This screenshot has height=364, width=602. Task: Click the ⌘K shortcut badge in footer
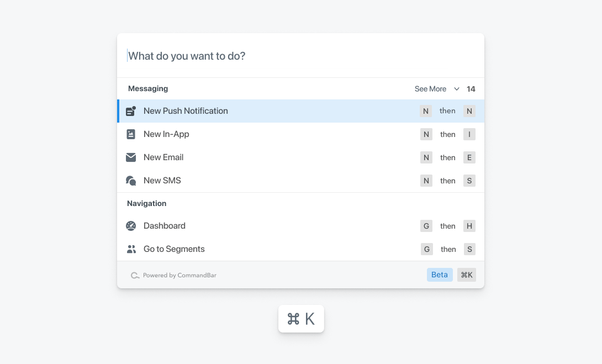[x=467, y=275]
